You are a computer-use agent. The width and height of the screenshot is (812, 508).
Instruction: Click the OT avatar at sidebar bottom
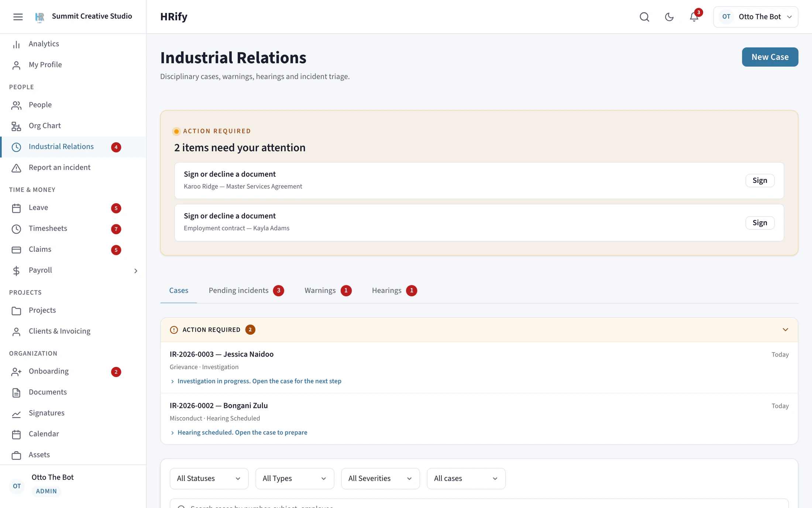17,486
